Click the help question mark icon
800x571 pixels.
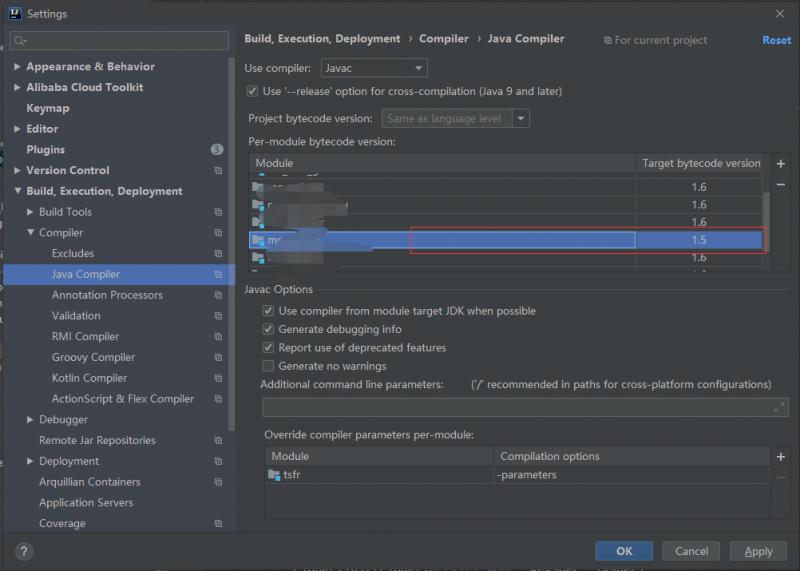click(24, 551)
